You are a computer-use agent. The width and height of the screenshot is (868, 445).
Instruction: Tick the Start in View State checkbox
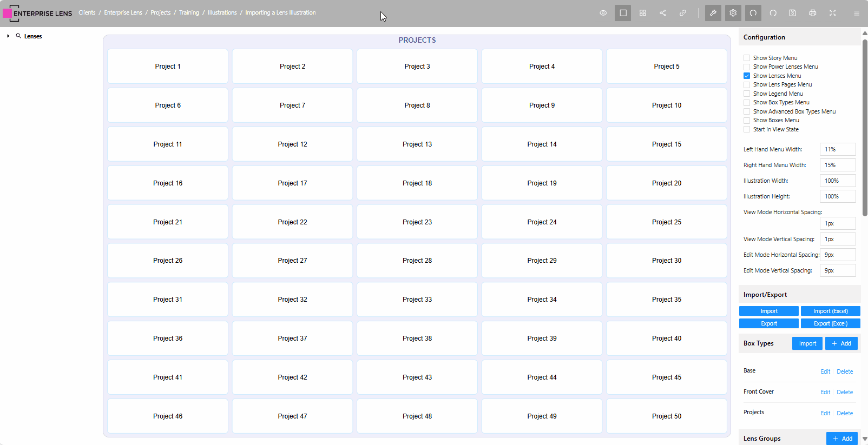[x=747, y=129]
